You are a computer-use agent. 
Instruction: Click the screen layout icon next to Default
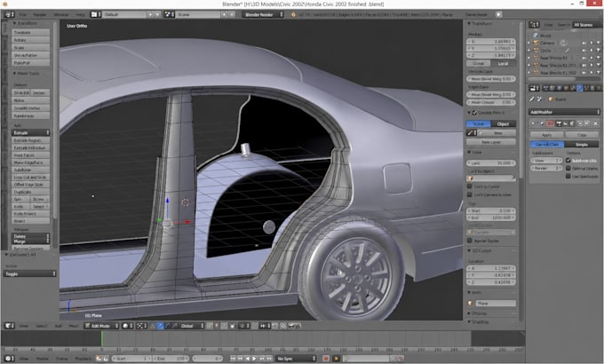pyautogui.click(x=93, y=14)
